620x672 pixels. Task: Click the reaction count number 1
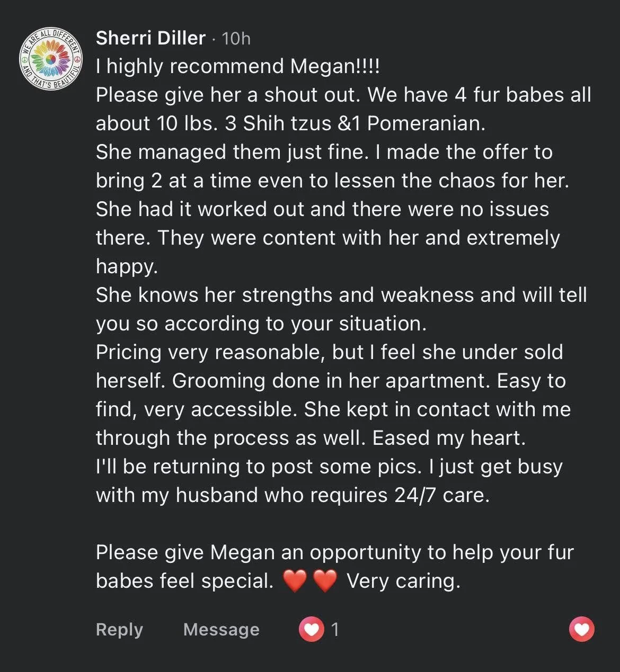point(334,629)
